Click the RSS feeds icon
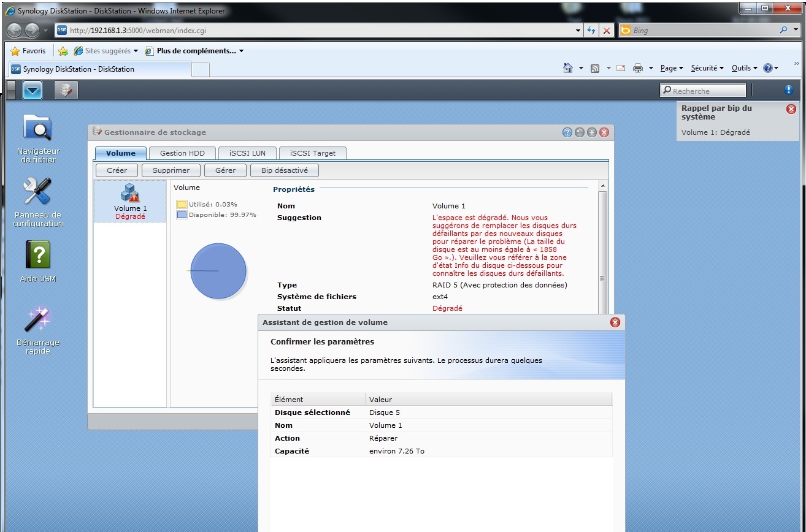Viewport: 806px width, 532px height. tap(595, 68)
